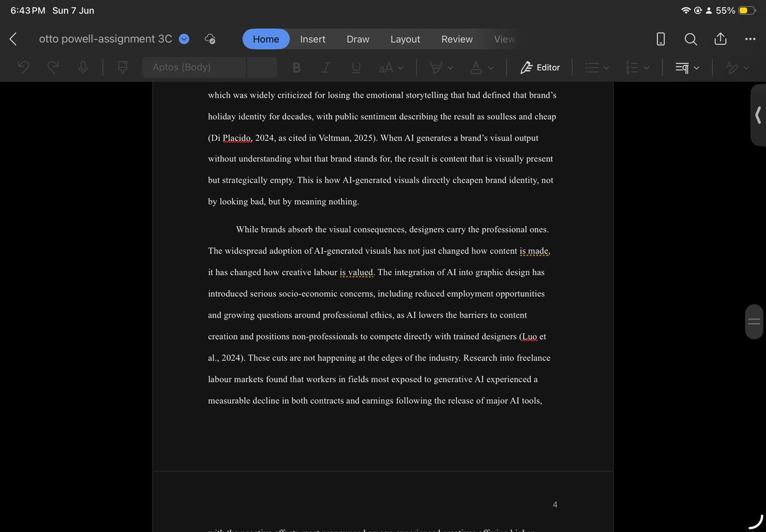This screenshot has width=766, height=532.
Task: Open the Insert tab
Action: pos(313,39)
